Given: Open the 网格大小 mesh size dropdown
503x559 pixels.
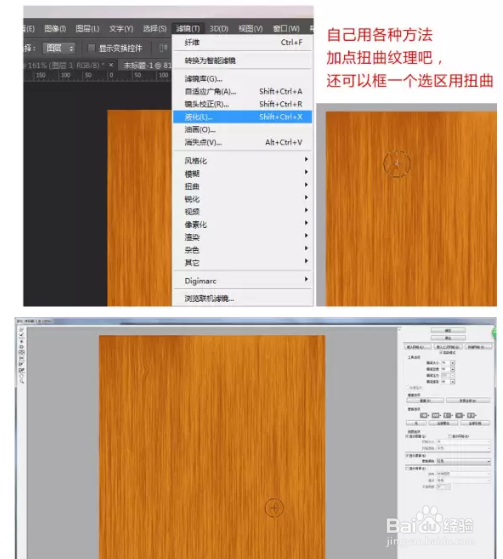Looking at the screenshot, I should (463, 442).
